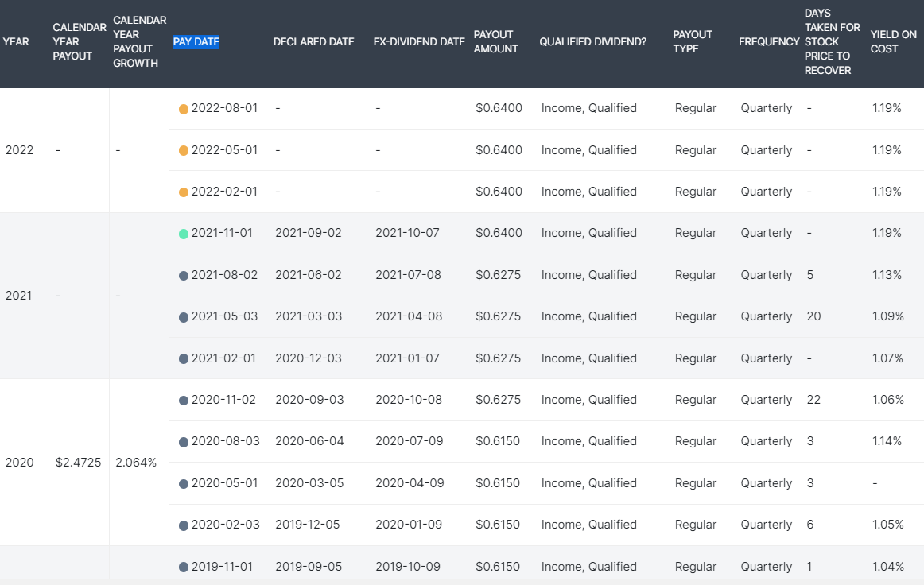Click gray status dot beside 2019-11-01
This screenshot has width=924, height=585.
(x=183, y=568)
